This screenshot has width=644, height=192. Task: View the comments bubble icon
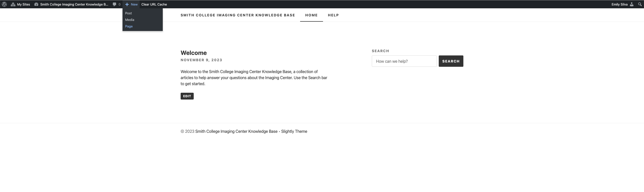click(114, 4)
